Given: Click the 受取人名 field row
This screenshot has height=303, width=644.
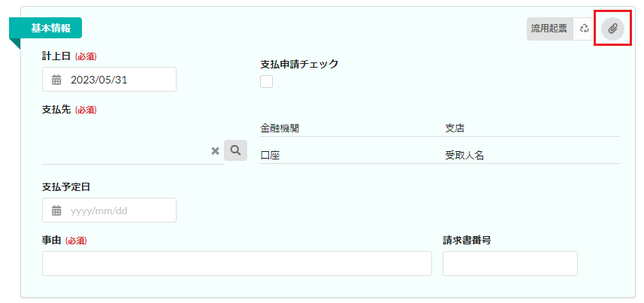Looking at the screenshot, I should [x=531, y=156].
